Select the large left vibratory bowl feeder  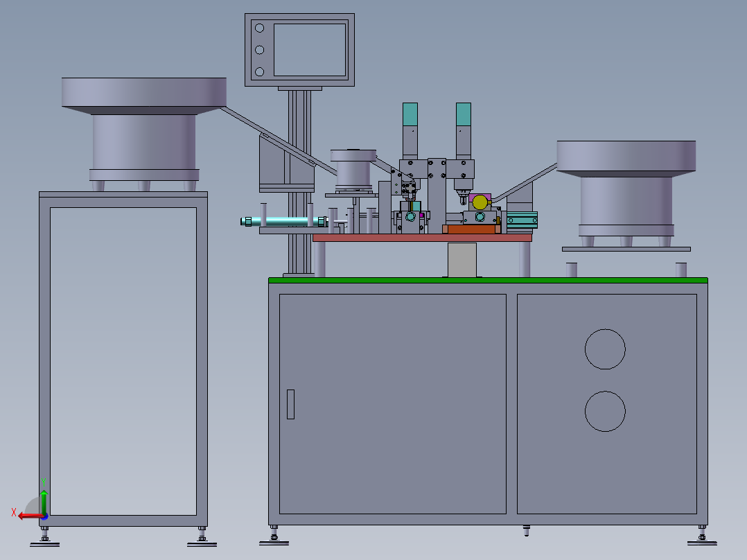pyautogui.click(x=144, y=134)
